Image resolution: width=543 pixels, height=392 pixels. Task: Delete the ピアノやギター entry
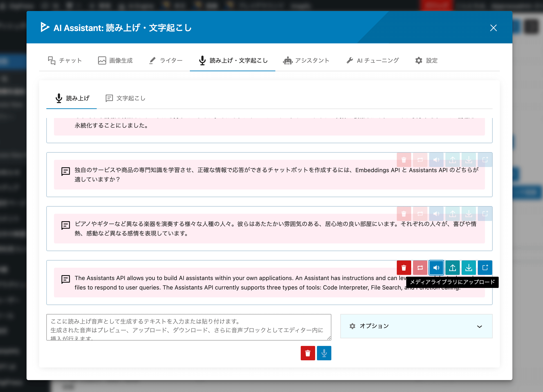click(x=404, y=214)
